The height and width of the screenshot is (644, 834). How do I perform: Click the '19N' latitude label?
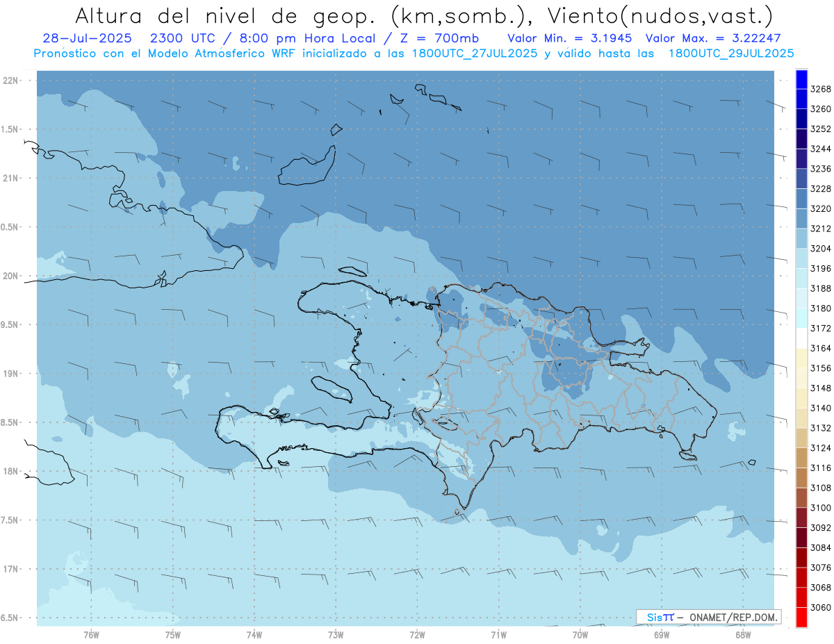pos(10,374)
